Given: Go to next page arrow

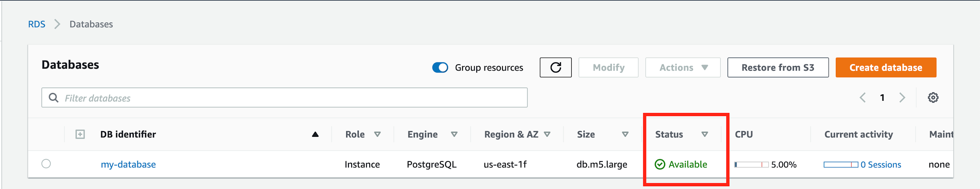Looking at the screenshot, I should click(x=902, y=98).
